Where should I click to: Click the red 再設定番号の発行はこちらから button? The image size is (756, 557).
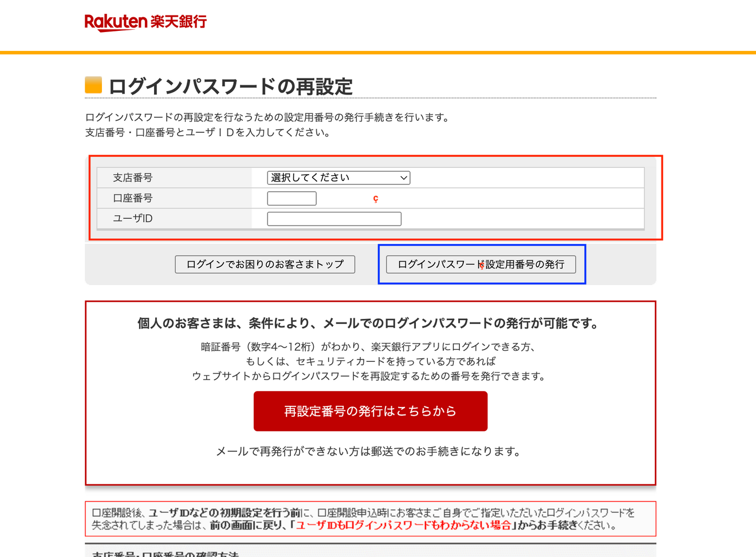371,411
